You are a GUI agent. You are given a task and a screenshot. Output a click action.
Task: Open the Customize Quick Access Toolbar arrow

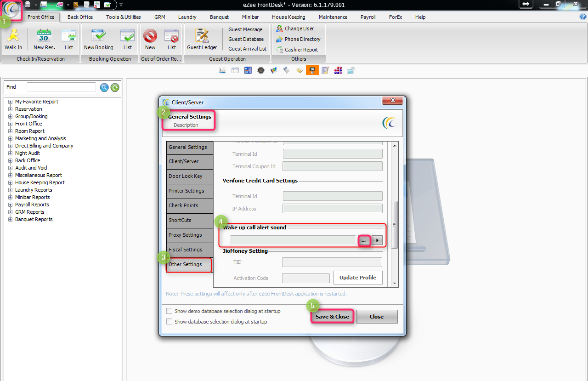(121, 5)
